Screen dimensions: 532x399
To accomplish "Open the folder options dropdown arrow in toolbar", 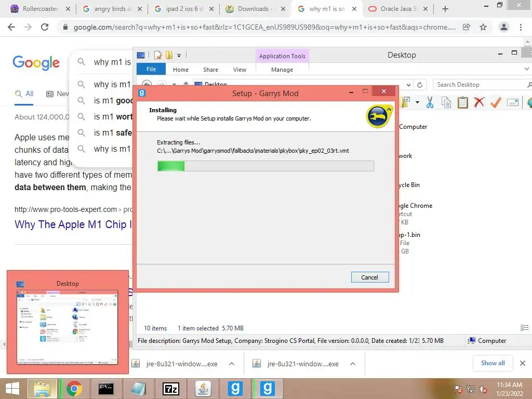I will coord(417,102).
